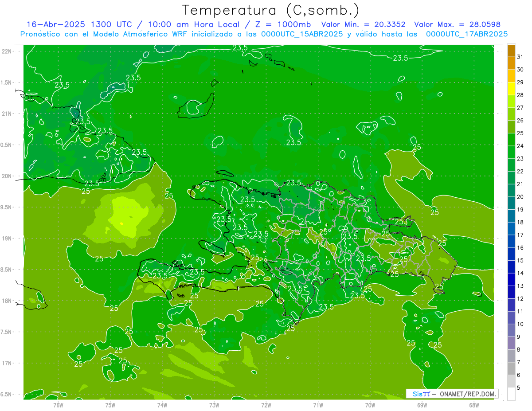The height and width of the screenshot is (411, 532).
Task: Click the '72W' longitude axis label
Action: tap(266, 405)
